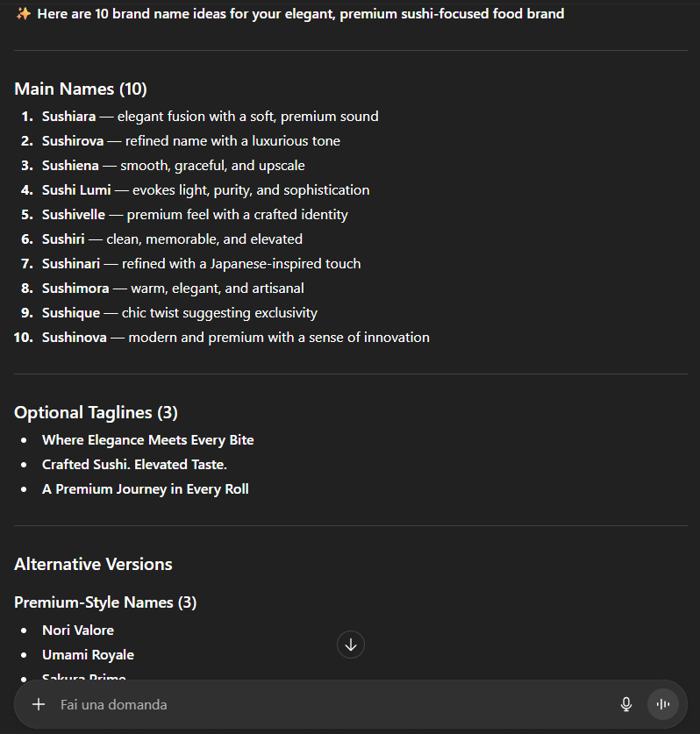Click the 'Premium-Style Names (3)' subheading
Viewport: 700px width, 734px height.
click(104, 602)
